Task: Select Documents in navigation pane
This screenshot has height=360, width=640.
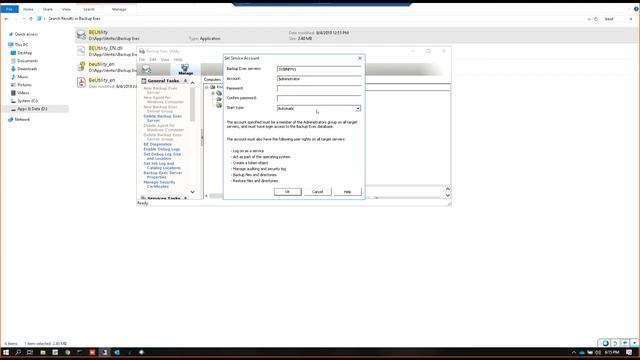Action: pos(27,61)
